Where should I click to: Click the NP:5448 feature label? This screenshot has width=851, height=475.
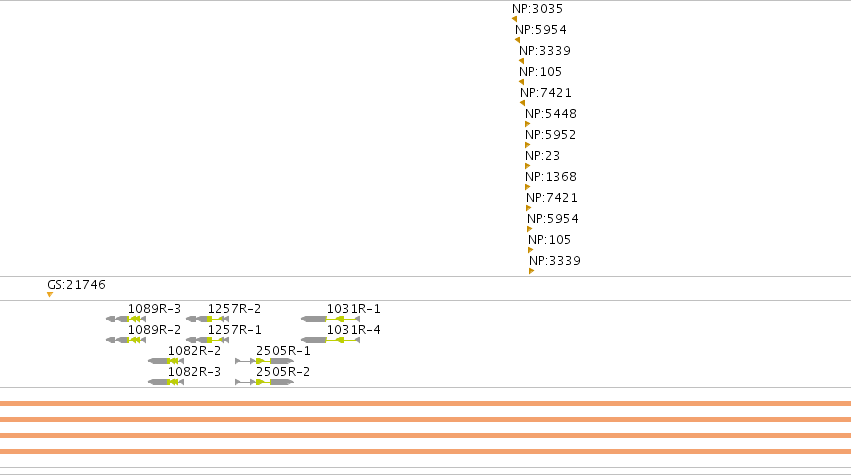pos(551,113)
